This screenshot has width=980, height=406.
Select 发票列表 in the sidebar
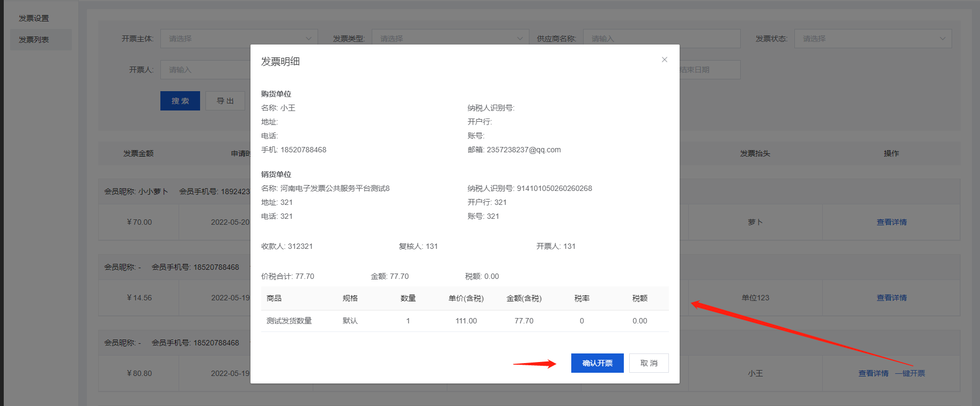click(34, 40)
